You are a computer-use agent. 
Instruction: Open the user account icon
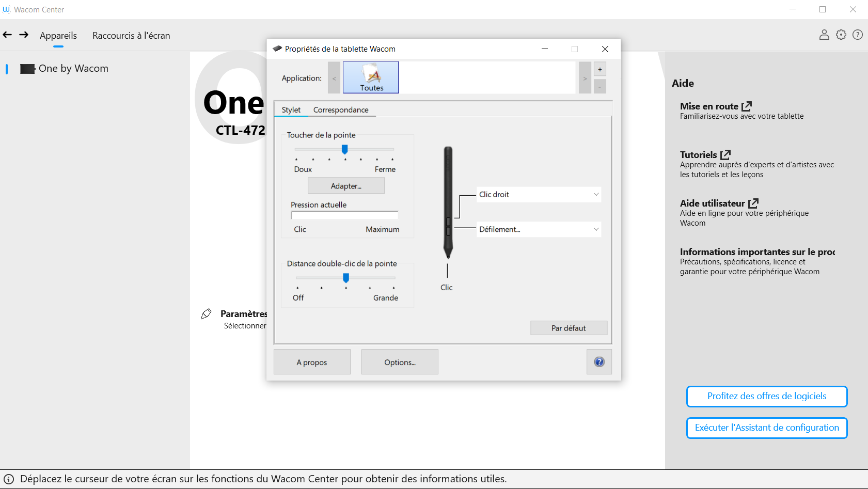click(824, 35)
